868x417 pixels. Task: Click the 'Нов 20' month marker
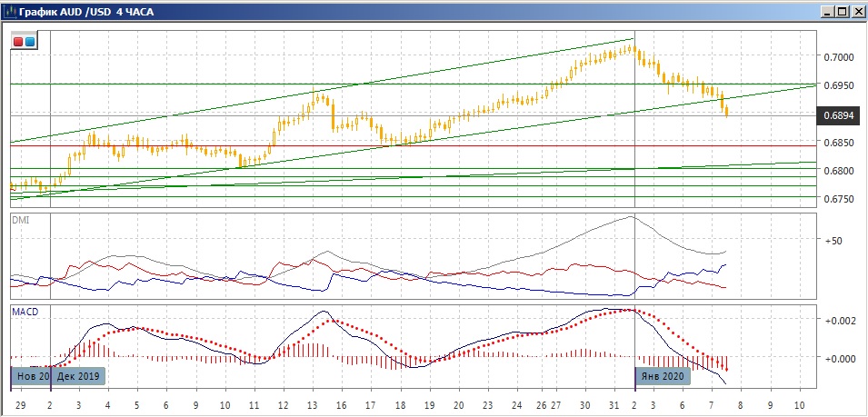click(30, 375)
